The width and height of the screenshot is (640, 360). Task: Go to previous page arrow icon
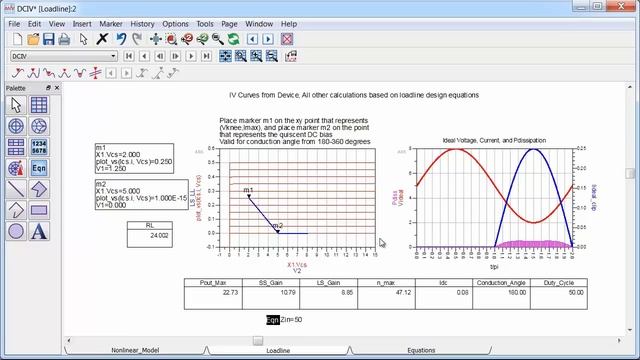point(252,39)
